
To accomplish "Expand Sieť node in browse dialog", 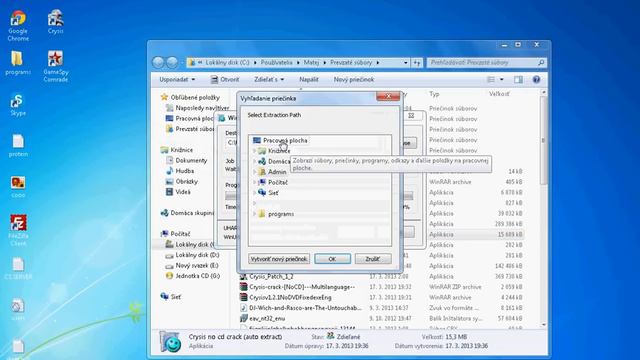I will [x=254, y=193].
